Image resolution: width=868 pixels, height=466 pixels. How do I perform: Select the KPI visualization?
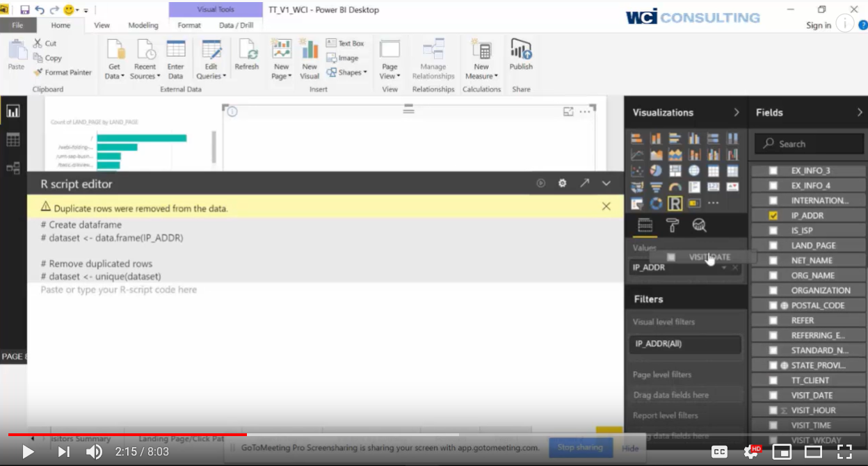click(x=732, y=186)
